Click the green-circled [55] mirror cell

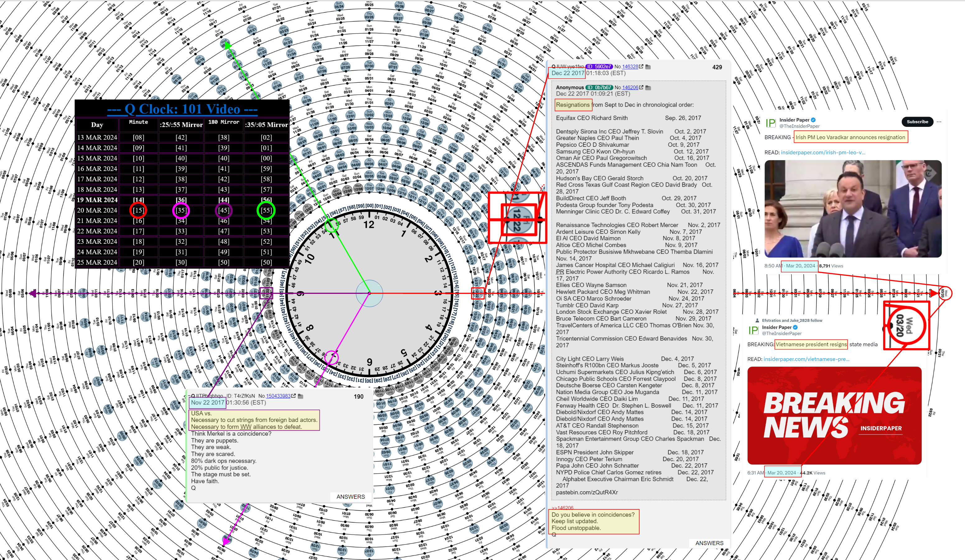tap(266, 210)
